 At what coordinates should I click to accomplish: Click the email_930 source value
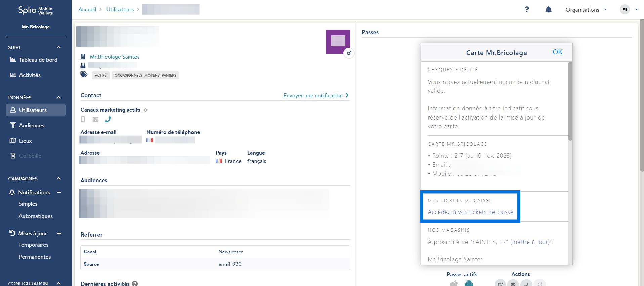[230, 264]
